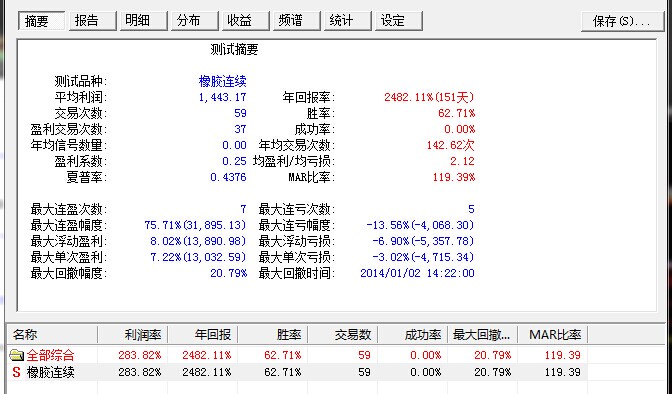Click the red S icon beside 橡胶连续

click(x=16, y=372)
